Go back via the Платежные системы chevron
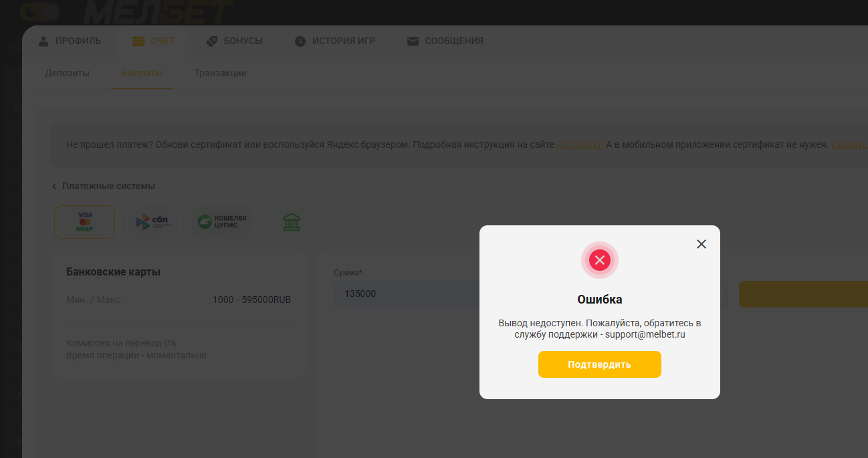This screenshot has width=868, height=458. point(54,187)
